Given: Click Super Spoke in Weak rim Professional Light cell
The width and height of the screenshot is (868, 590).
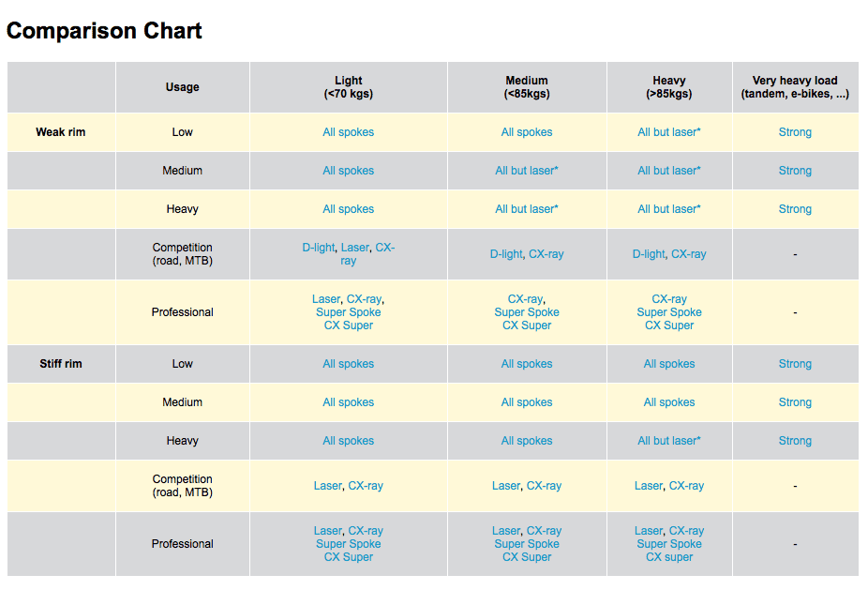Looking at the screenshot, I should pos(348,312).
